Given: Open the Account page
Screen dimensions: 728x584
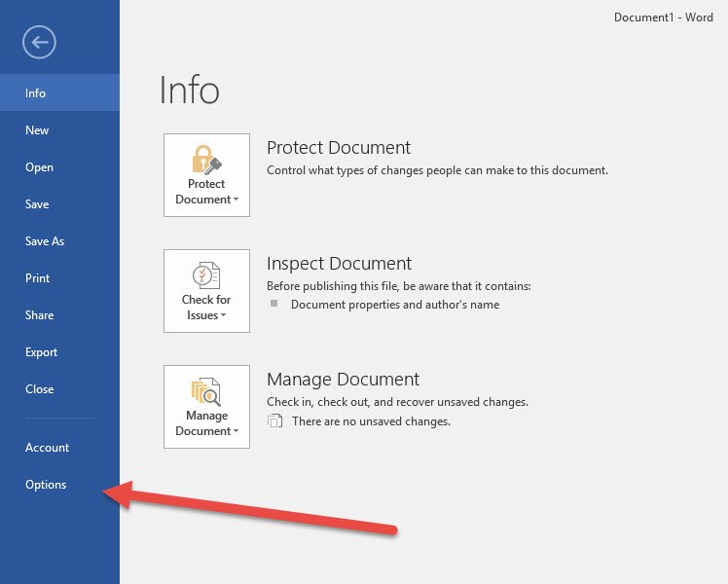Looking at the screenshot, I should tap(47, 448).
